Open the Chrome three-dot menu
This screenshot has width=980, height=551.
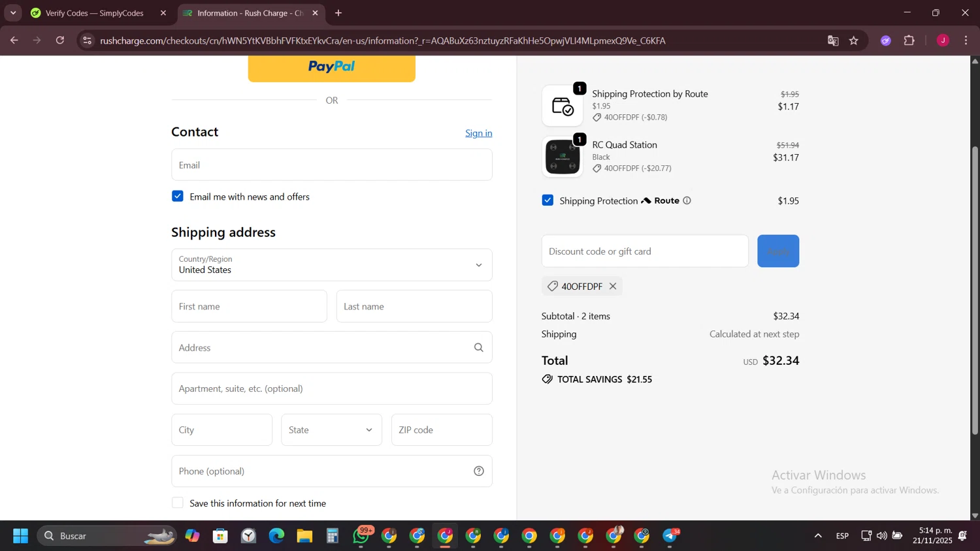966,40
